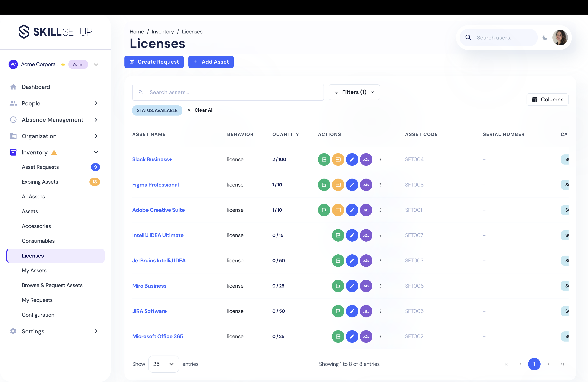Click the Inventory warning icon
588x382 pixels.
pos(54,152)
